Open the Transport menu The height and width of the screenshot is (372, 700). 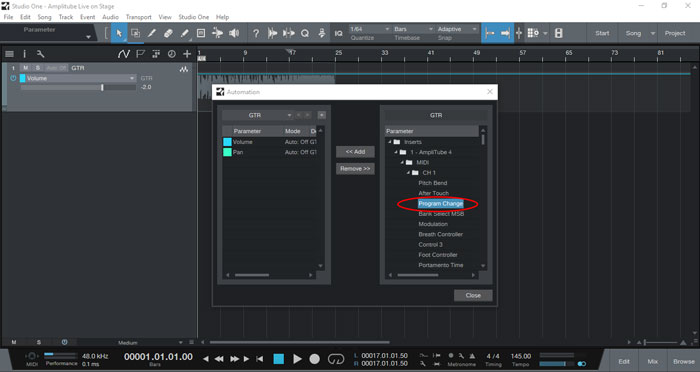pyautogui.click(x=138, y=17)
